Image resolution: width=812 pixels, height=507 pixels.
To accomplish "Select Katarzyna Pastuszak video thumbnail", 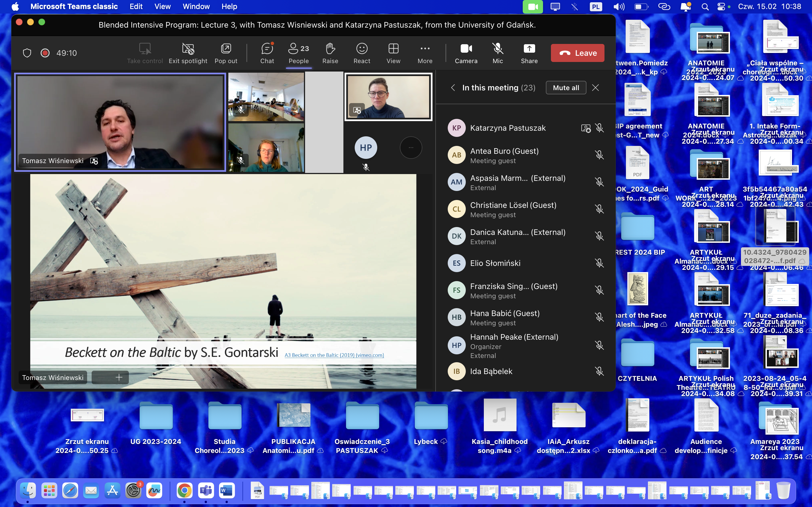I will (388, 97).
